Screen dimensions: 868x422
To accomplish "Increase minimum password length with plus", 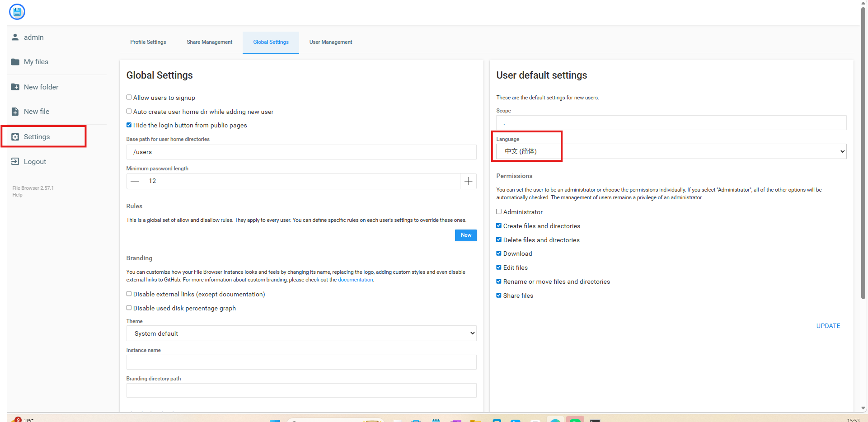I will (468, 181).
